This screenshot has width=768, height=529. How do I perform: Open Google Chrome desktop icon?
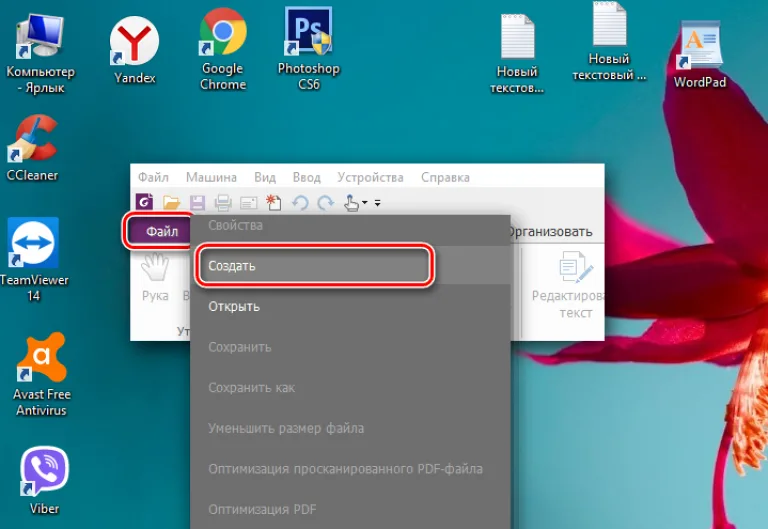point(223,49)
